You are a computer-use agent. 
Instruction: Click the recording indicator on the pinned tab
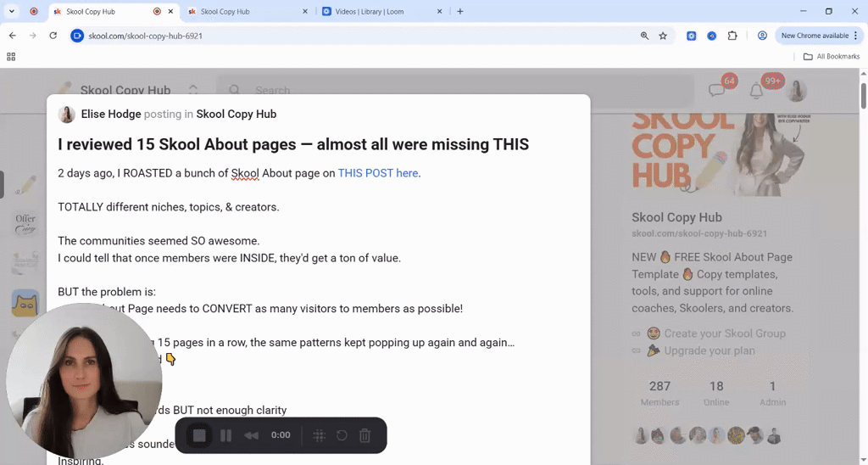[34, 11]
